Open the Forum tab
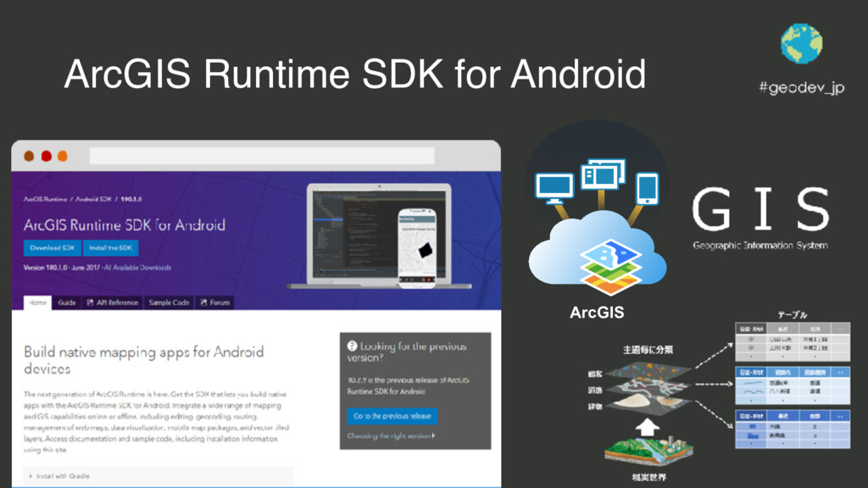The image size is (868, 488). pyautogui.click(x=214, y=302)
